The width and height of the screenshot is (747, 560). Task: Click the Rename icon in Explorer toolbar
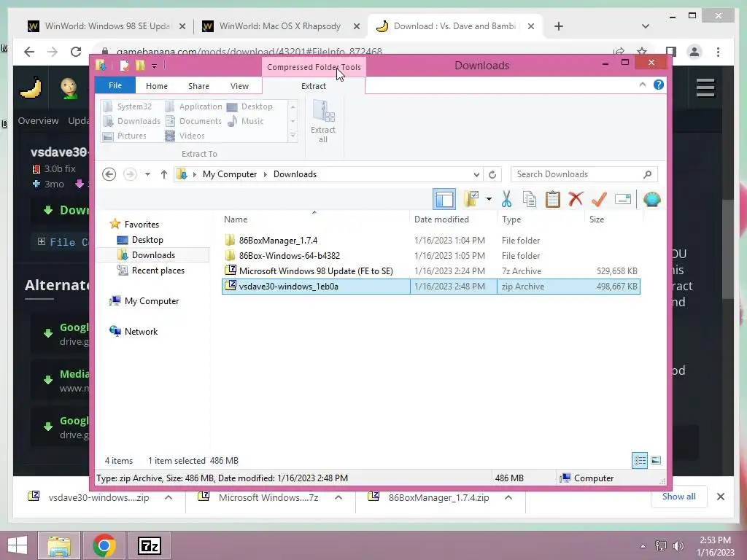[x=623, y=199]
